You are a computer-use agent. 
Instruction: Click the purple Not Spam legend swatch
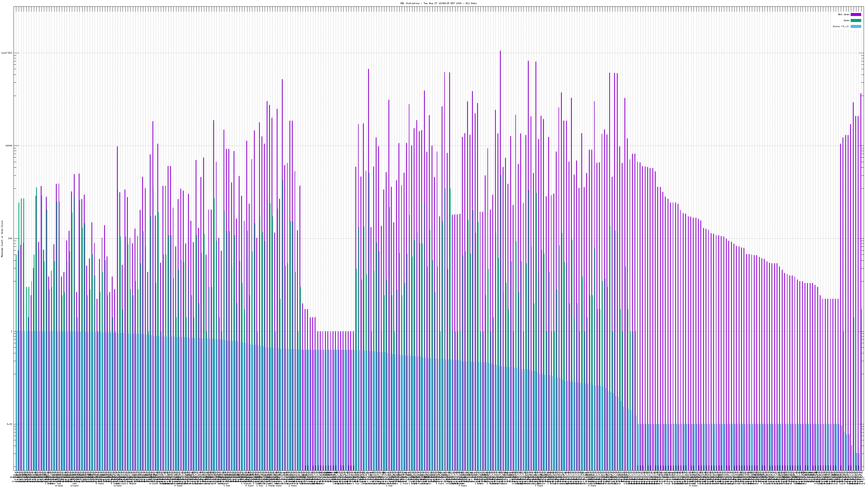point(856,14)
